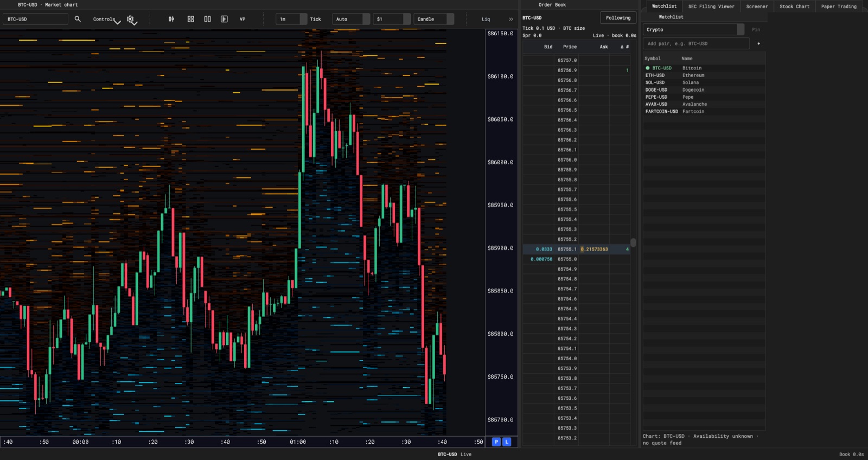Toggle the L button at chart bottom
The image size is (868, 460).
pos(507,442)
